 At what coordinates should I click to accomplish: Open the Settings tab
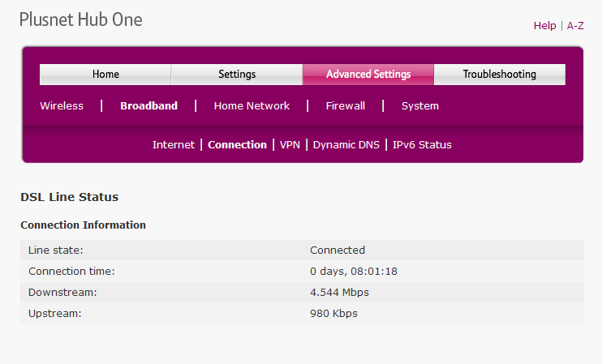click(237, 75)
